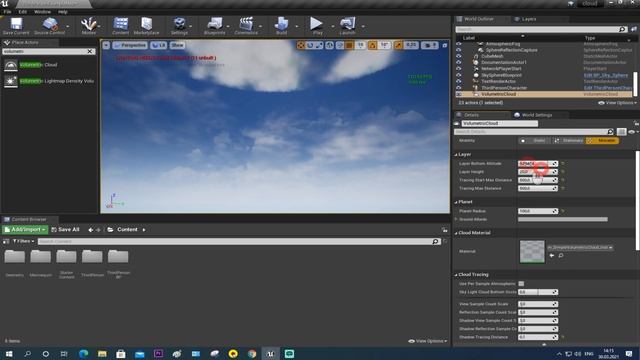Screen dimensions: 640x360
Task: Collapse the Layer section in Details
Action: pos(456,155)
